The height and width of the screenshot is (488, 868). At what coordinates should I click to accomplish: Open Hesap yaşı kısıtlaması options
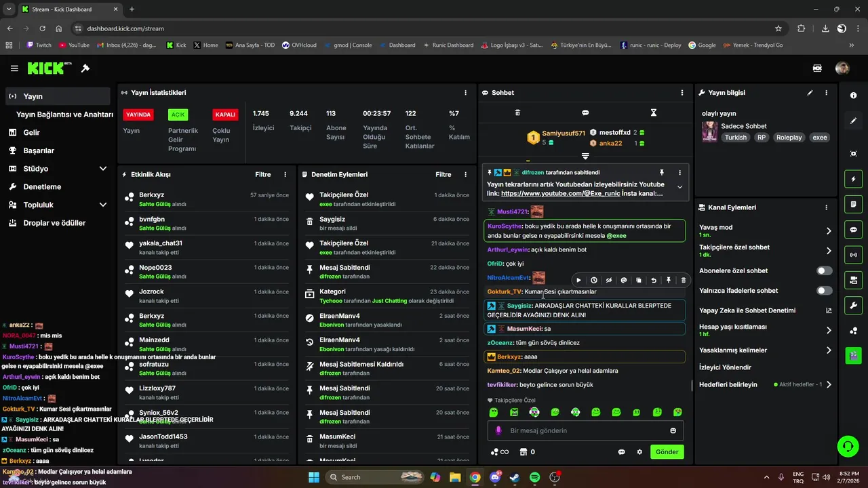(x=829, y=331)
